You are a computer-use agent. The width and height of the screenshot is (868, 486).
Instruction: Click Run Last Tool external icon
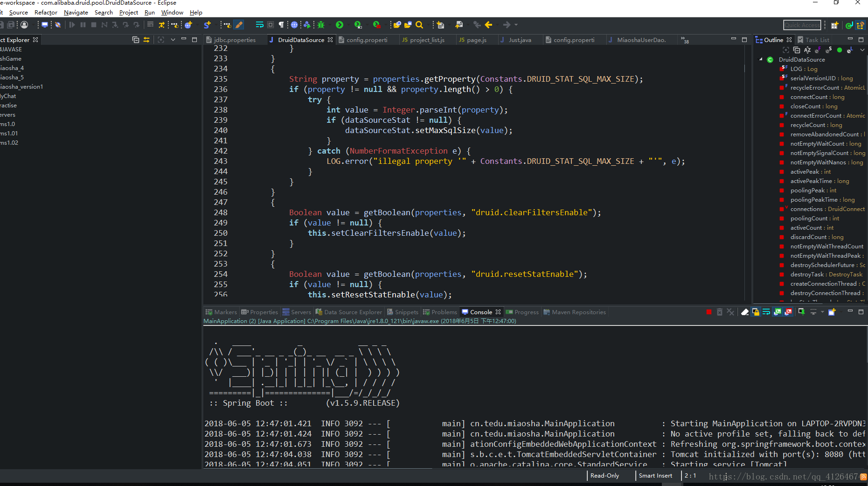(376, 25)
